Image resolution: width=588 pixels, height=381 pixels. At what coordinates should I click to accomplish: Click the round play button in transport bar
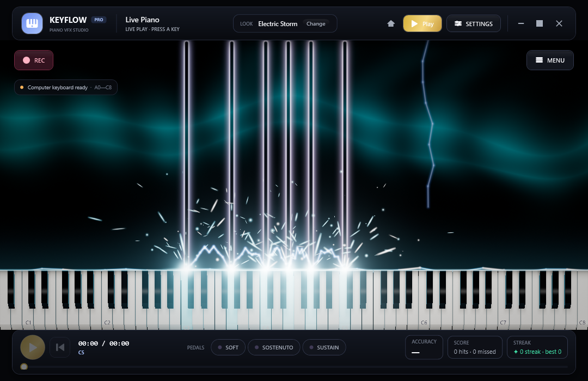33,347
